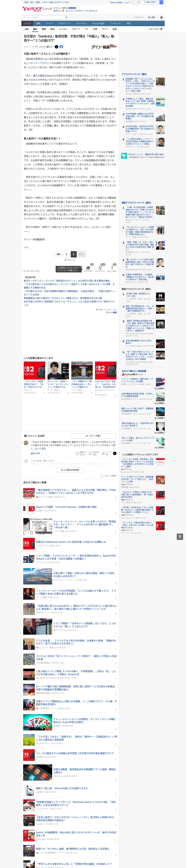Expand top comment via もっと見る link

click(x=41, y=448)
